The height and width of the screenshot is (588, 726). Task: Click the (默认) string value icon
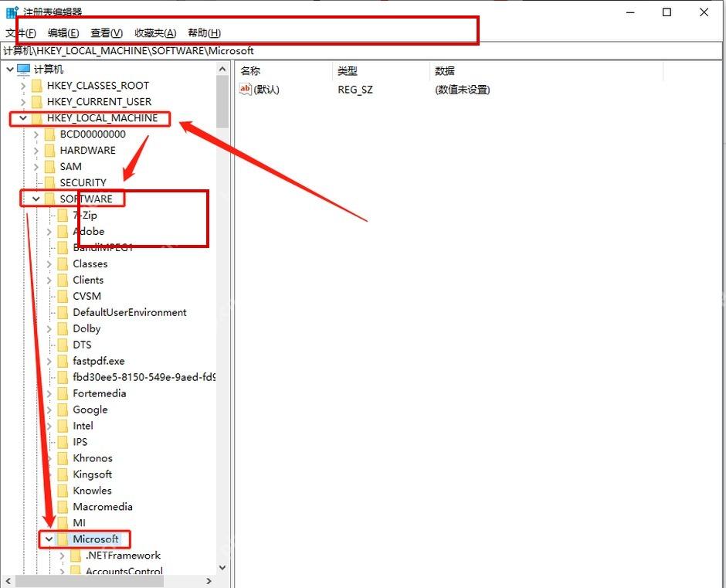(245, 89)
